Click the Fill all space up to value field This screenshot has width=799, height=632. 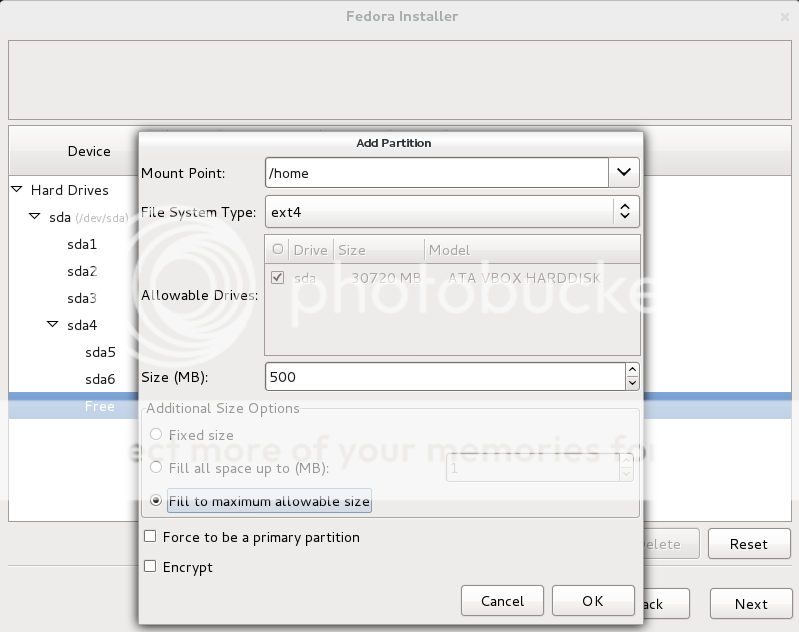point(533,467)
